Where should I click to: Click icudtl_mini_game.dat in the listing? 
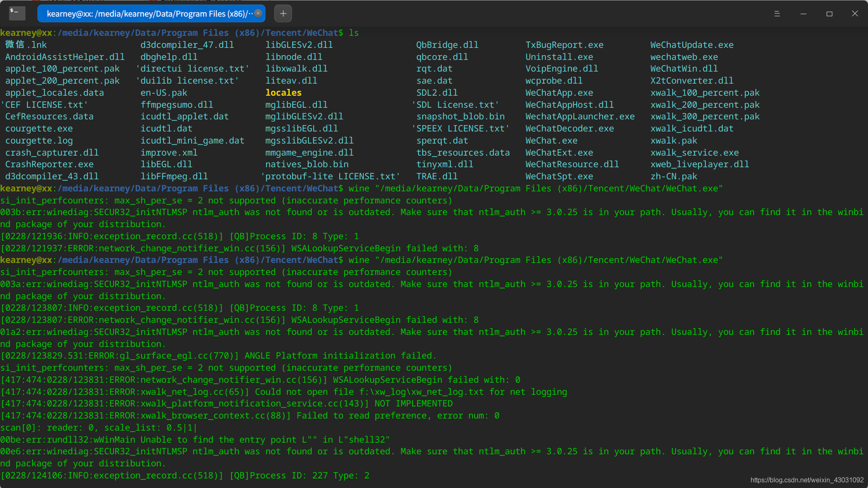[192, 141]
